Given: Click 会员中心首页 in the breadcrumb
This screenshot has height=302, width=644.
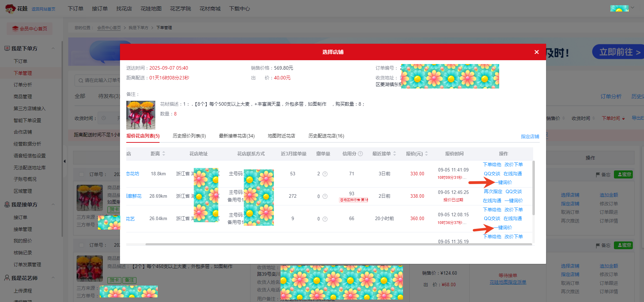Looking at the screenshot, I should (109, 28).
